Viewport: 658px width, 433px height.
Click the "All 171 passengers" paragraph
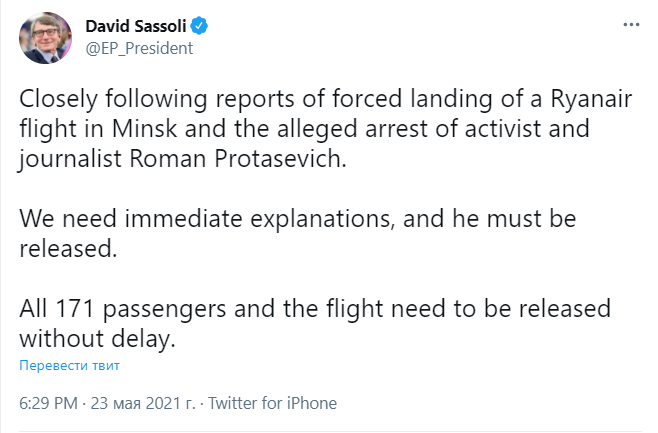click(315, 322)
